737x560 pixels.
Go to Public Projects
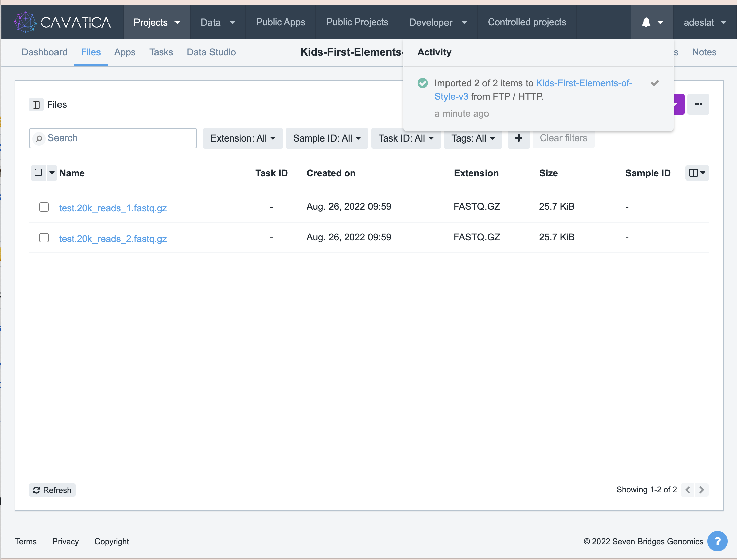357,22
